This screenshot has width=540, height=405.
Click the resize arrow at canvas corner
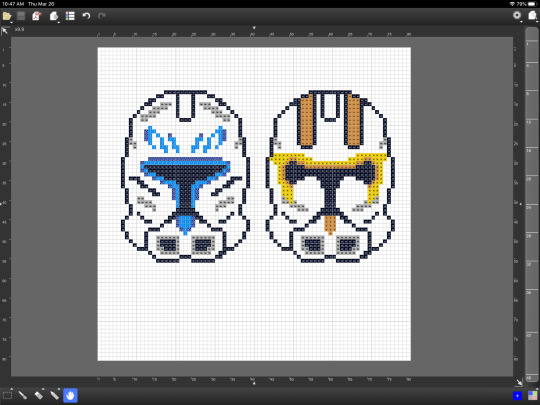[519, 382]
